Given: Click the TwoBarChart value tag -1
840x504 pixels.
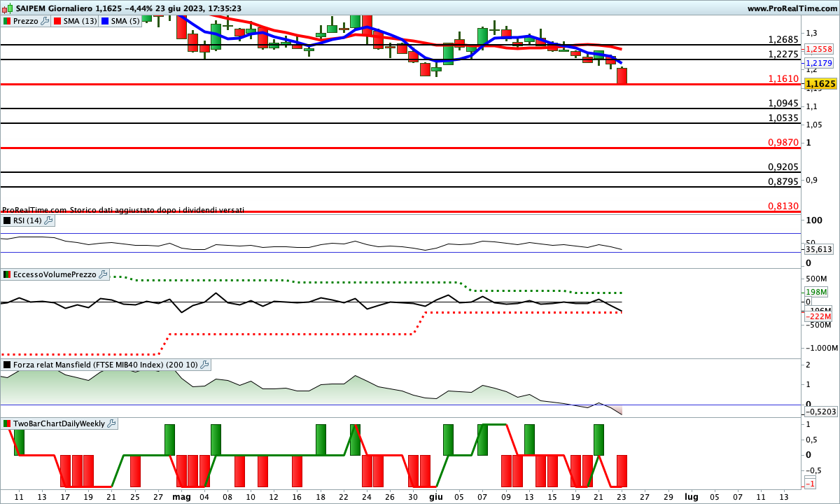Looking at the screenshot, I should tap(810, 484).
